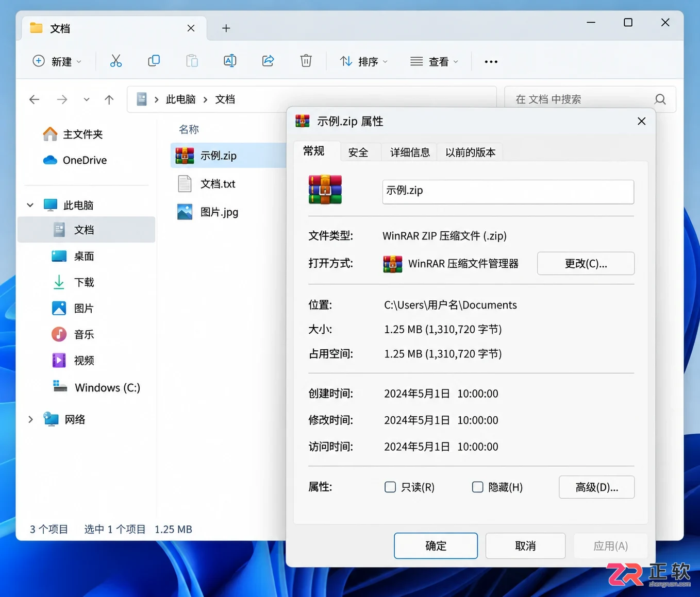The image size is (700, 597).
Task: Switch to the 详细信息 tab
Action: 410,152
